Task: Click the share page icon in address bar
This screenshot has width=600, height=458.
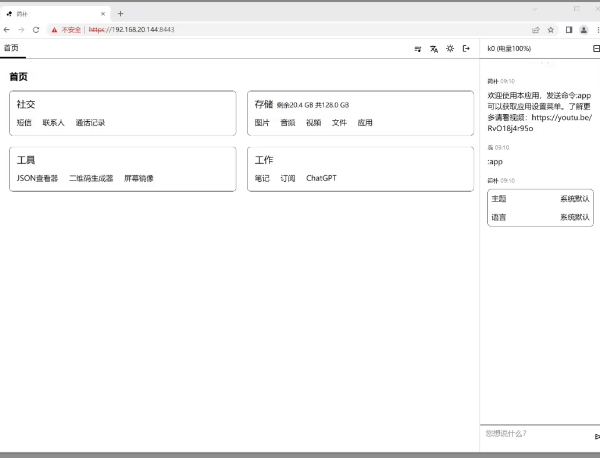Action: [535, 30]
